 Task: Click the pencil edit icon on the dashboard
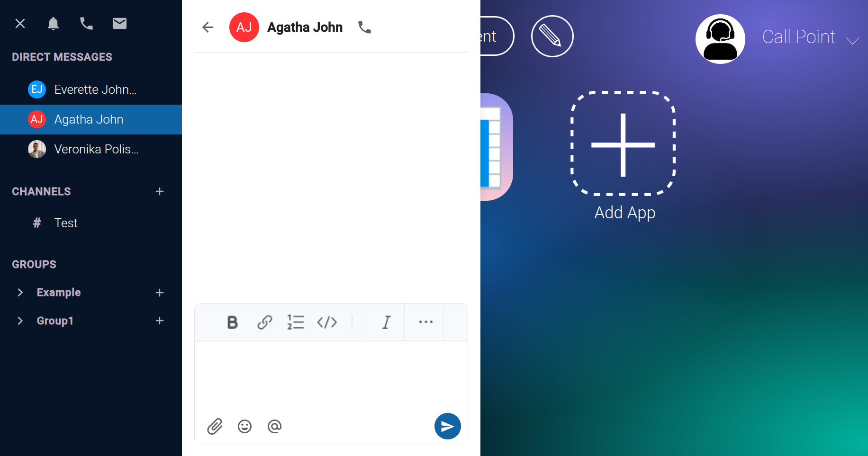tap(552, 36)
